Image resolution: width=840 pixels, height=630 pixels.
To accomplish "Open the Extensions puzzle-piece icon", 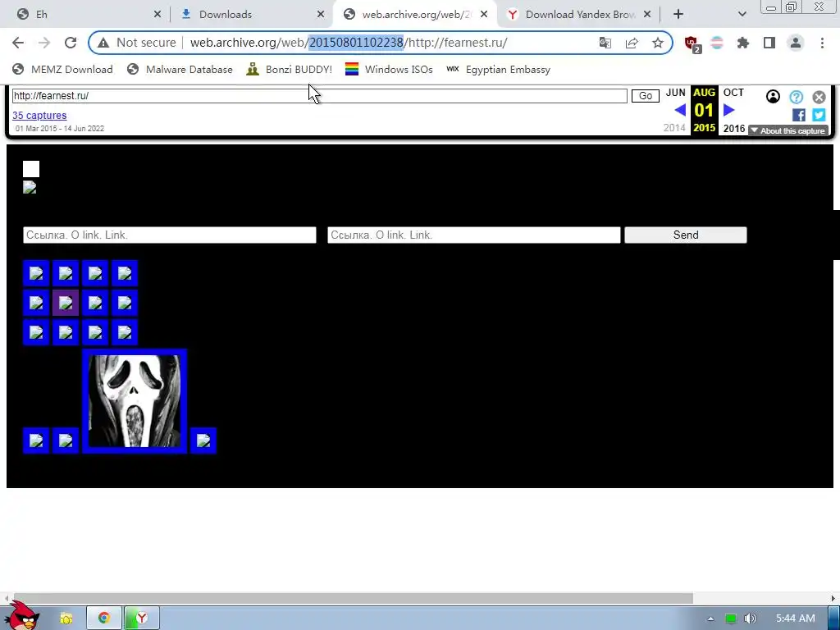I will tap(743, 43).
